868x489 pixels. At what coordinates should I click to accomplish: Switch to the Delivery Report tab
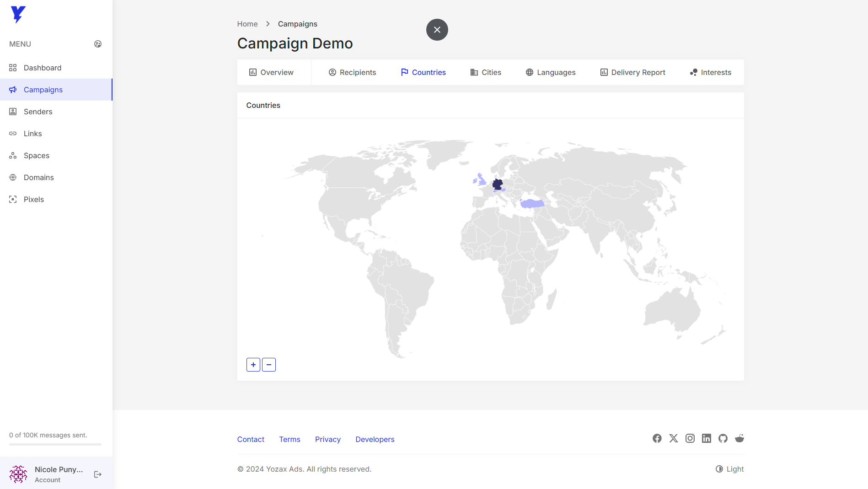[632, 72]
